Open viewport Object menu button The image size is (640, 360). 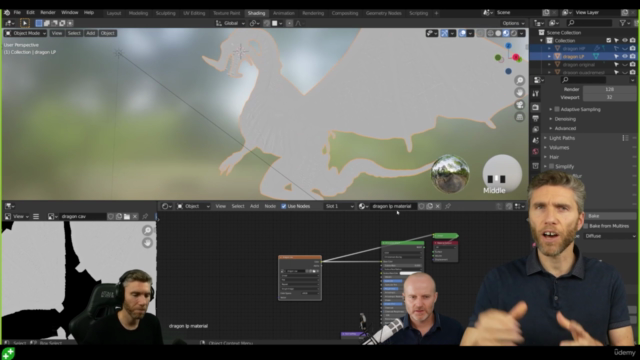[107, 33]
